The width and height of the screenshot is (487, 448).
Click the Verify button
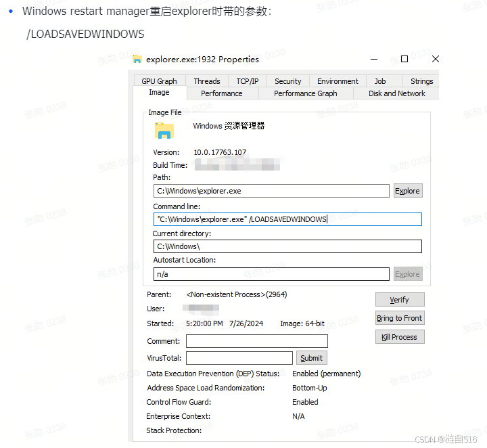pyautogui.click(x=400, y=300)
